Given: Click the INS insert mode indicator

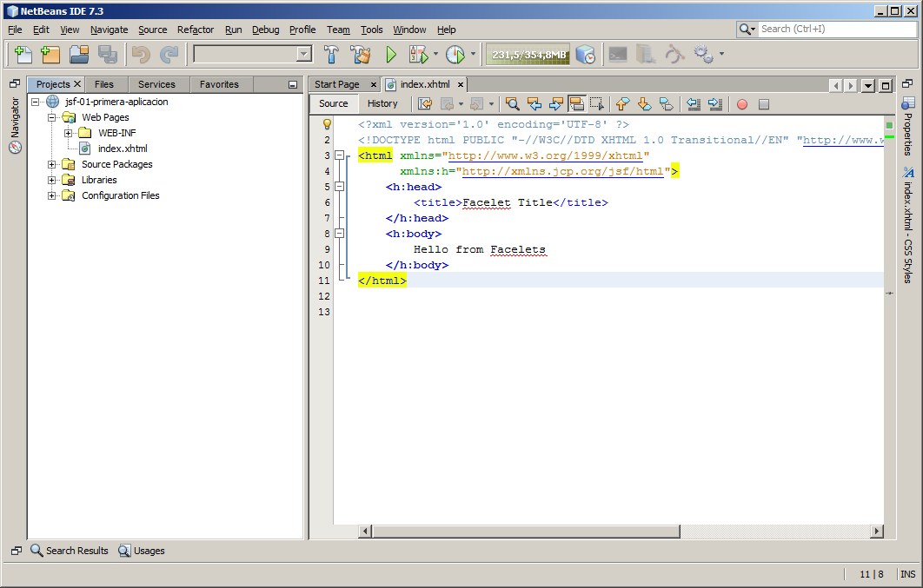Looking at the screenshot, I should pyautogui.click(x=907, y=574).
